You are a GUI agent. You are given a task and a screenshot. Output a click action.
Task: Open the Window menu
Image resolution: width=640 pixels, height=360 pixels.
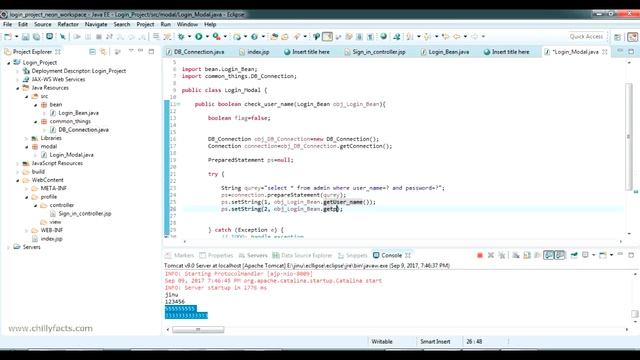pyautogui.click(x=187, y=24)
